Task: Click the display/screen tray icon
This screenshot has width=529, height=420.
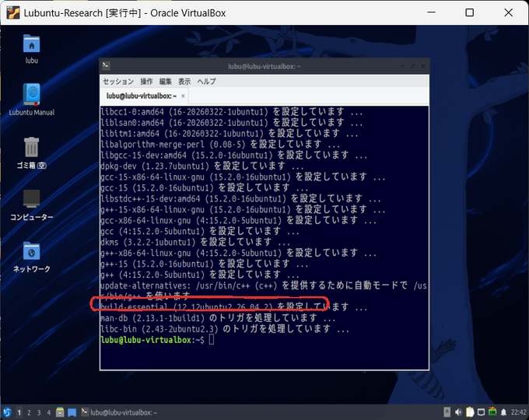Action: (481, 412)
